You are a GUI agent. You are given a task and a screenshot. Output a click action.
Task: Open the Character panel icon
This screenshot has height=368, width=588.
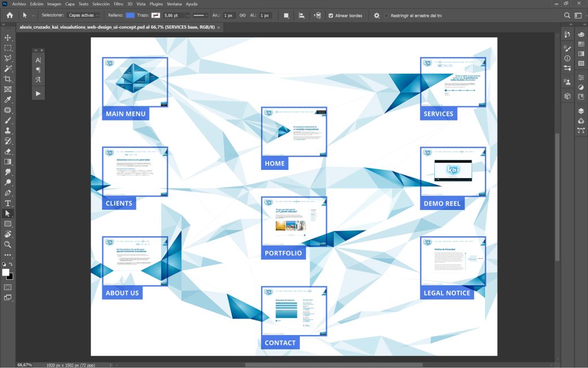38,60
